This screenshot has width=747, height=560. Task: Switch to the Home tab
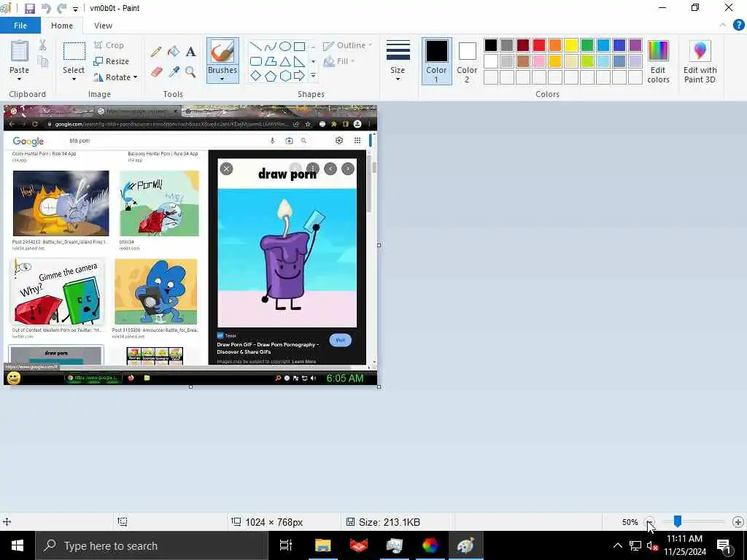pos(62,26)
